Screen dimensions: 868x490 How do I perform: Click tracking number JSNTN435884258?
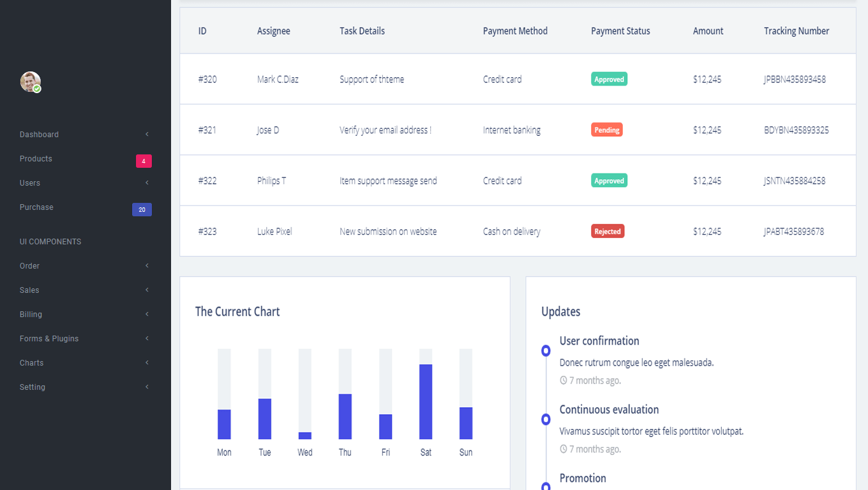click(x=795, y=181)
